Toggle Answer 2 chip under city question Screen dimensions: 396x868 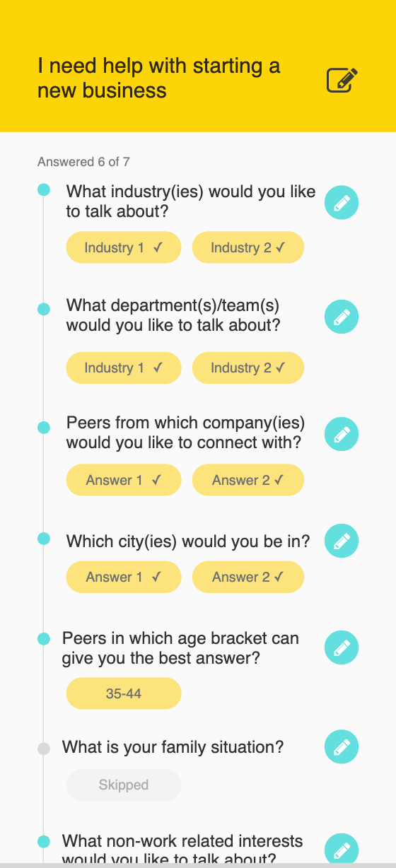248,577
